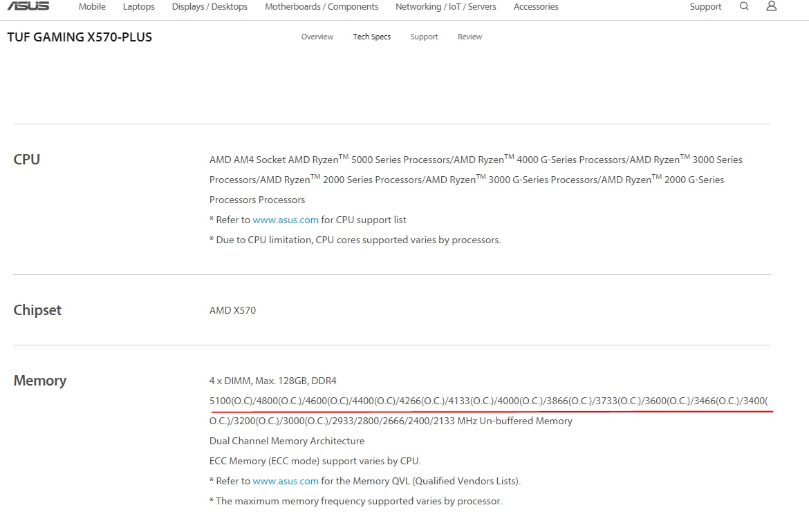Click 'The maximum memory frequency supported' note
The height and width of the screenshot is (532, 809).
pos(355,501)
